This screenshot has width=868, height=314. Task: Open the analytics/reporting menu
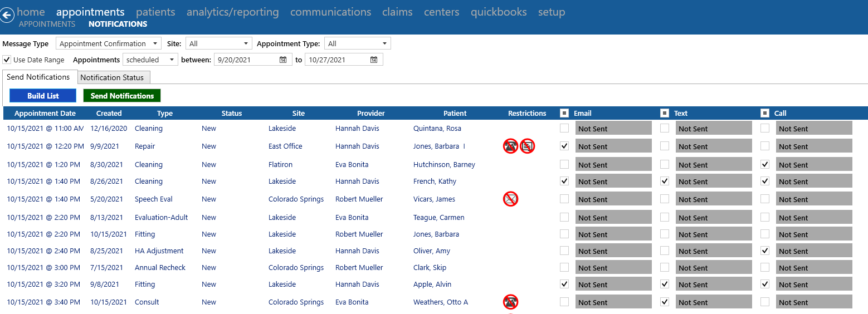[232, 12]
